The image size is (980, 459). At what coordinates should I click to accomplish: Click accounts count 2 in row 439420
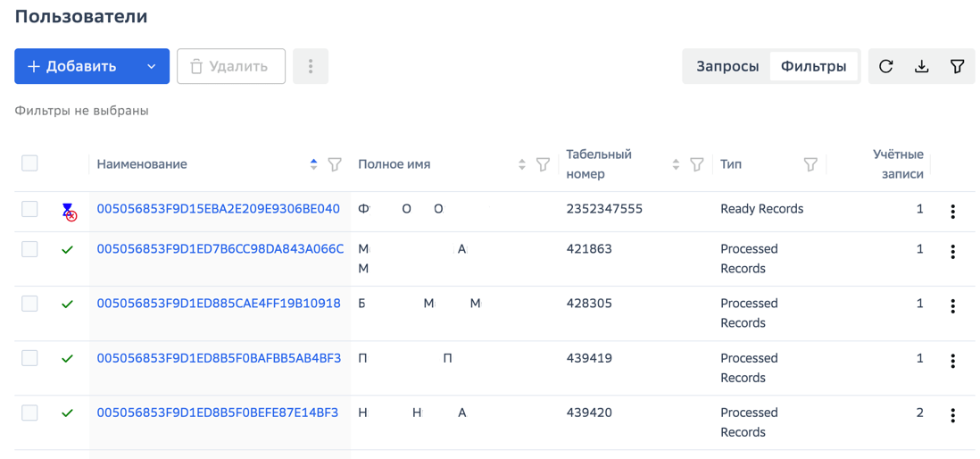click(x=919, y=413)
